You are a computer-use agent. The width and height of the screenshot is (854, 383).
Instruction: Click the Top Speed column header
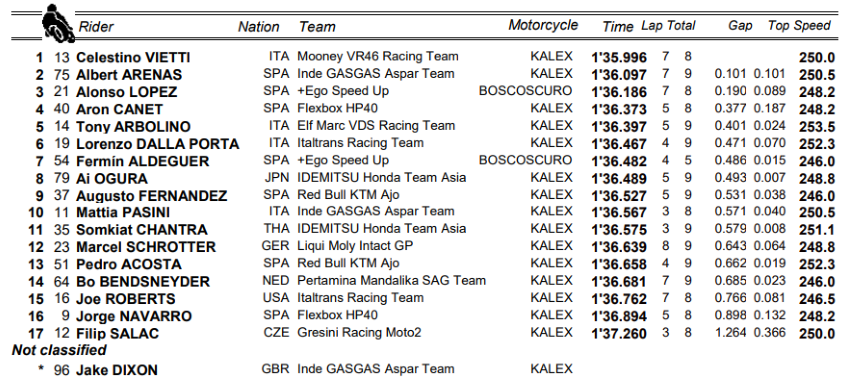[x=799, y=26]
